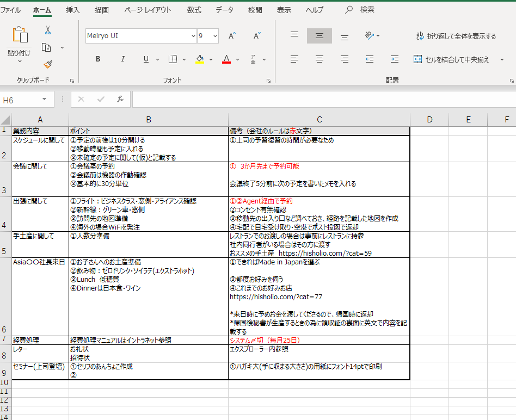Click the format painter brush icon
Viewport: 516px width, 420px height.
(x=48, y=64)
